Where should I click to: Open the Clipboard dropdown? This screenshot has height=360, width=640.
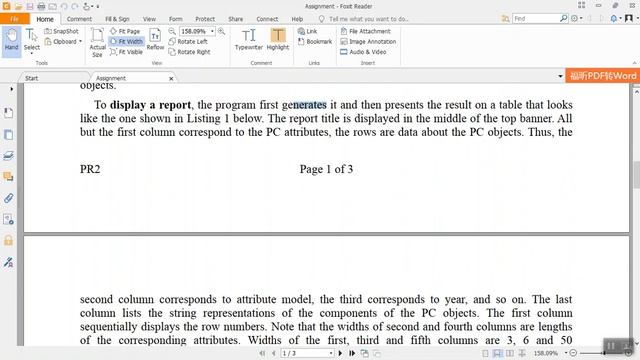tap(63, 42)
